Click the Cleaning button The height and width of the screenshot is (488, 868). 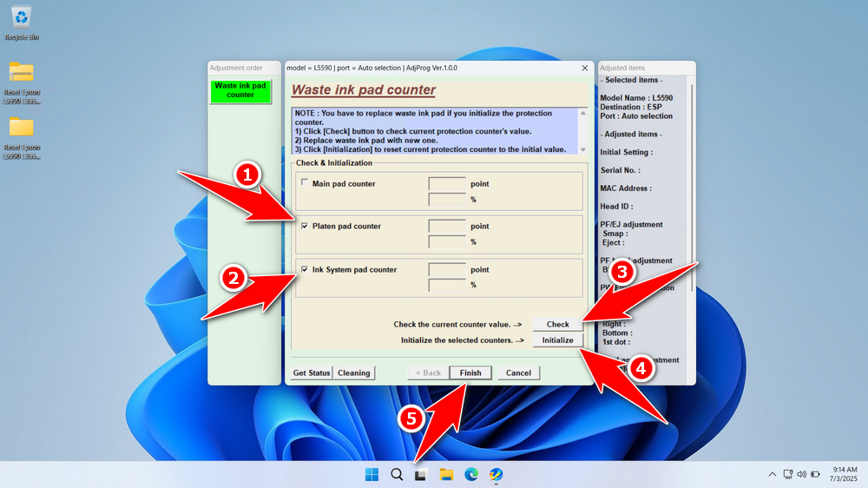pos(354,373)
